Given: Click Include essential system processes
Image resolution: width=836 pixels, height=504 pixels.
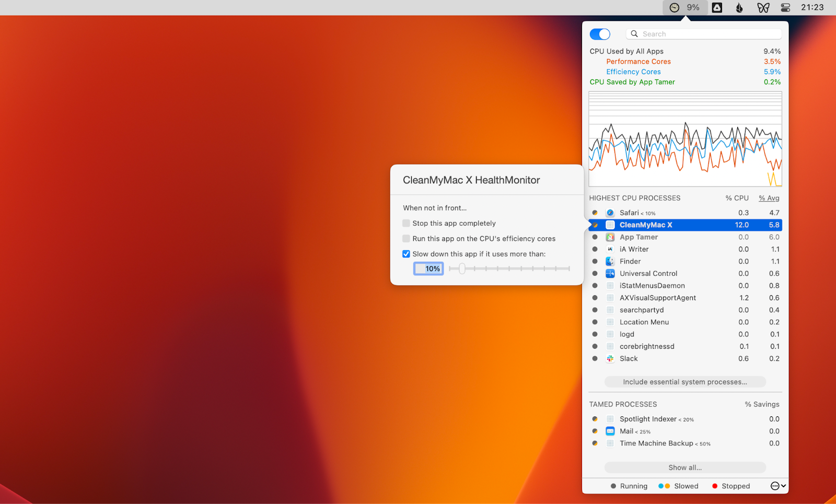Looking at the screenshot, I should pyautogui.click(x=684, y=382).
